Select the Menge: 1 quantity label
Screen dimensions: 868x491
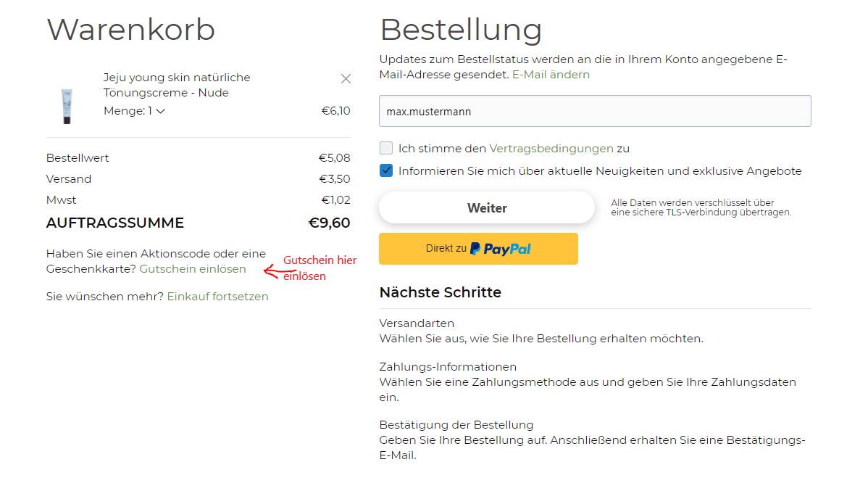click(128, 111)
